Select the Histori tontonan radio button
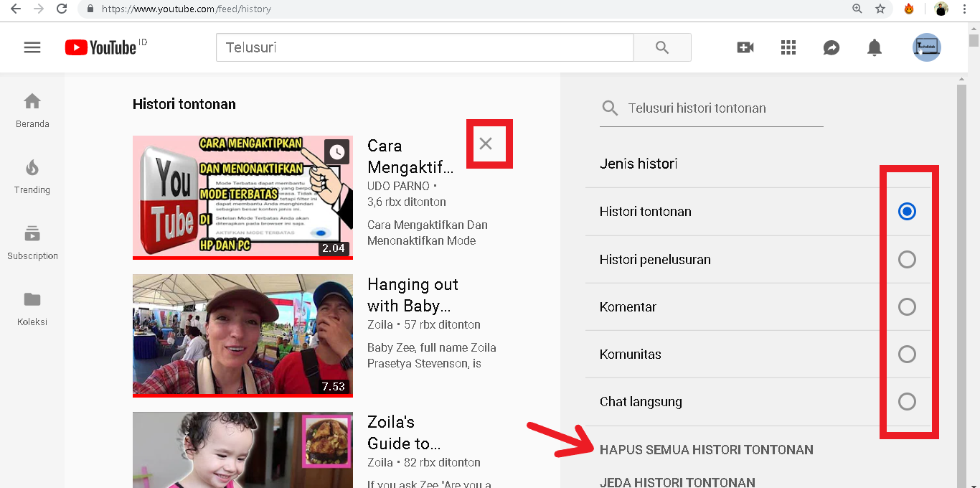Viewport: 980px width, 488px height. click(907, 212)
